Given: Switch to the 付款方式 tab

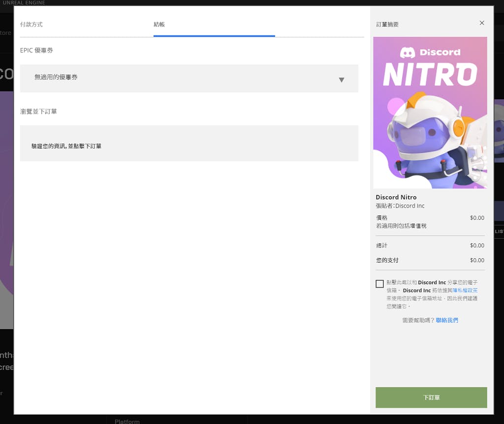Looking at the screenshot, I should 31,24.
